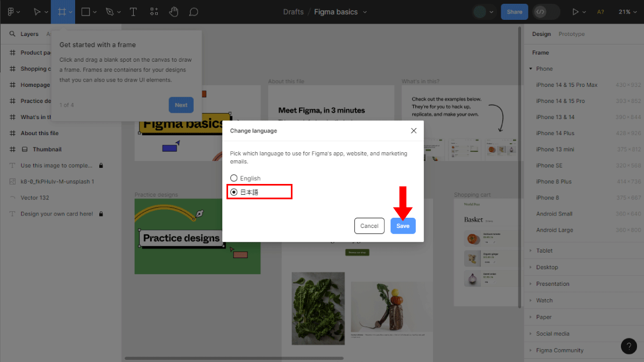Select Android Small preset
Viewport: 644px width, 362px height.
pos(554,213)
